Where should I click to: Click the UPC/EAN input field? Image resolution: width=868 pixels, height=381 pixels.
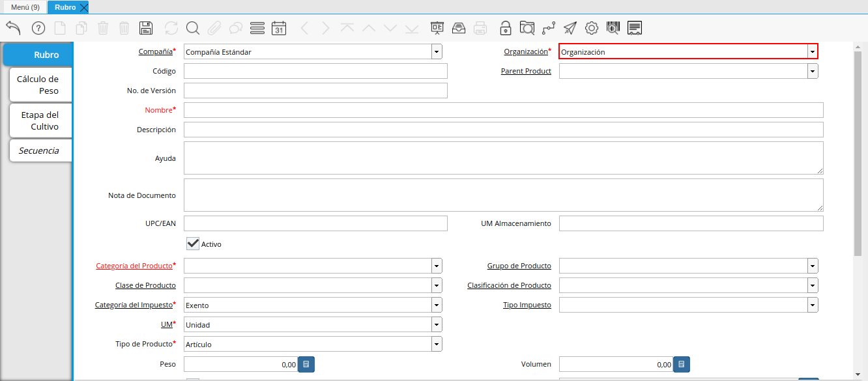tap(315, 223)
